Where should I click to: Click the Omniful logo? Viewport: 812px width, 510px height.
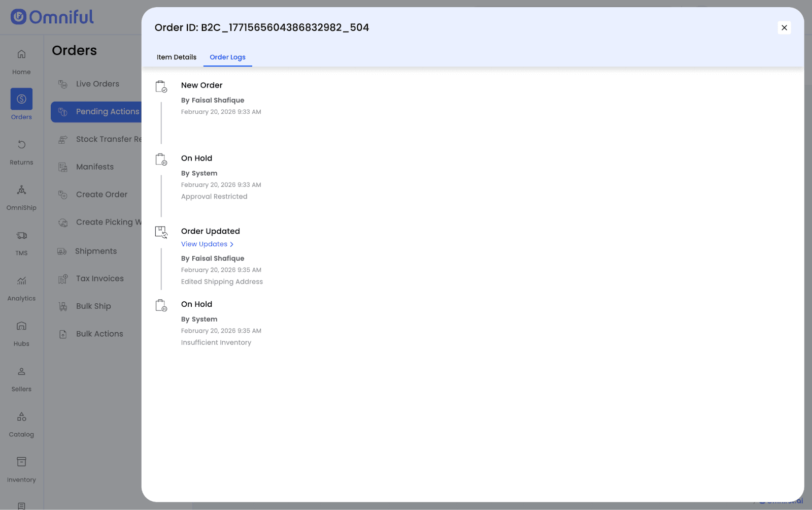tap(52, 17)
